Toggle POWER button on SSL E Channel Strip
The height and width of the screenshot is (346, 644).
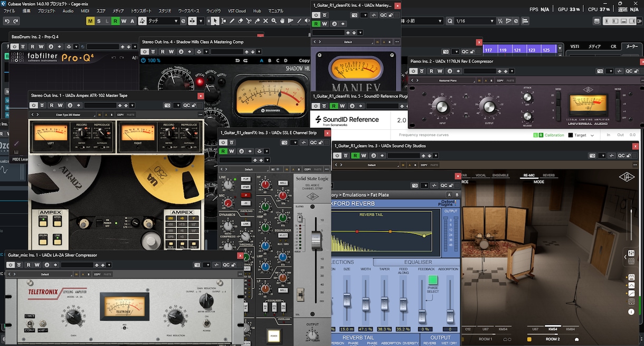(x=273, y=335)
